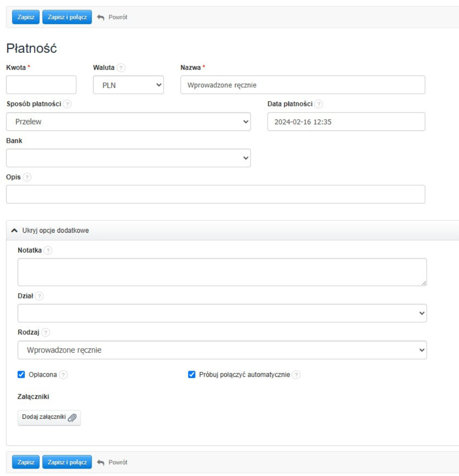Open Sposób płatności dropdown showing Przelew
Viewport: 459px width, 476px height.
coord(128,122)
